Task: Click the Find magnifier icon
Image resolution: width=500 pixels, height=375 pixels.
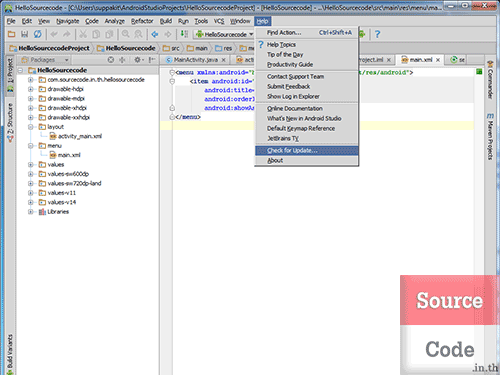Action: pyautogui.click(x=125, y=34)
